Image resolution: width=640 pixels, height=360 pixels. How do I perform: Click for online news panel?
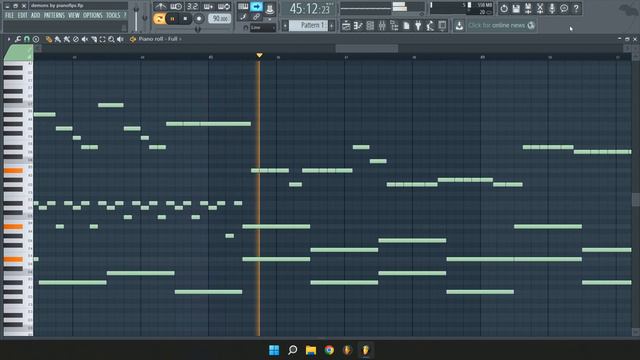click(x=501, y=25)
